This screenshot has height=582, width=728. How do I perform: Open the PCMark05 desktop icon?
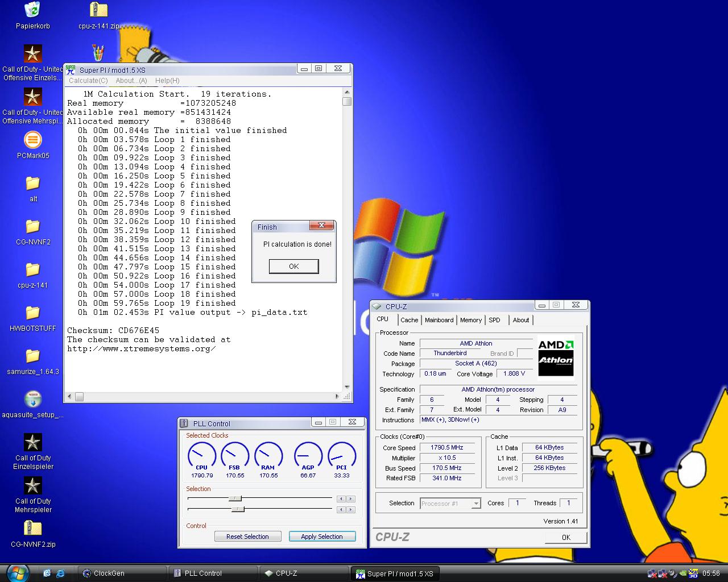coord(32,140)
